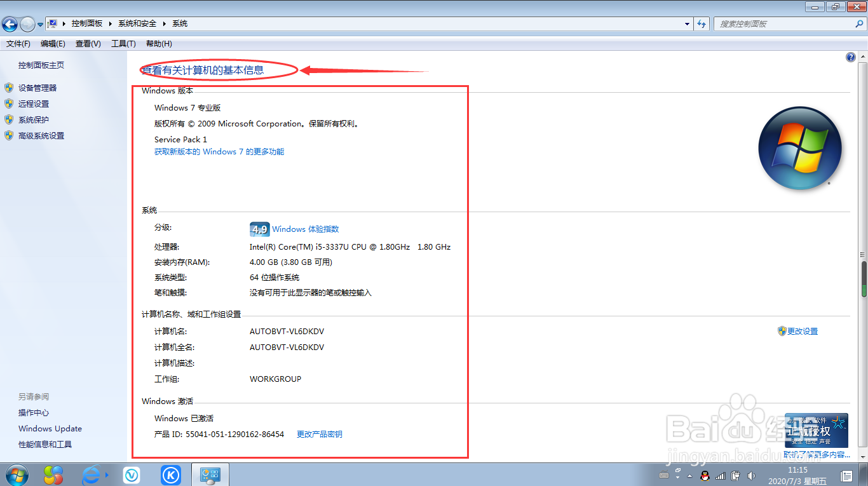Viewport: 868px width, 486px height.
Task: Click the shield icon next to 远程设置
Action: click(9, 104)
